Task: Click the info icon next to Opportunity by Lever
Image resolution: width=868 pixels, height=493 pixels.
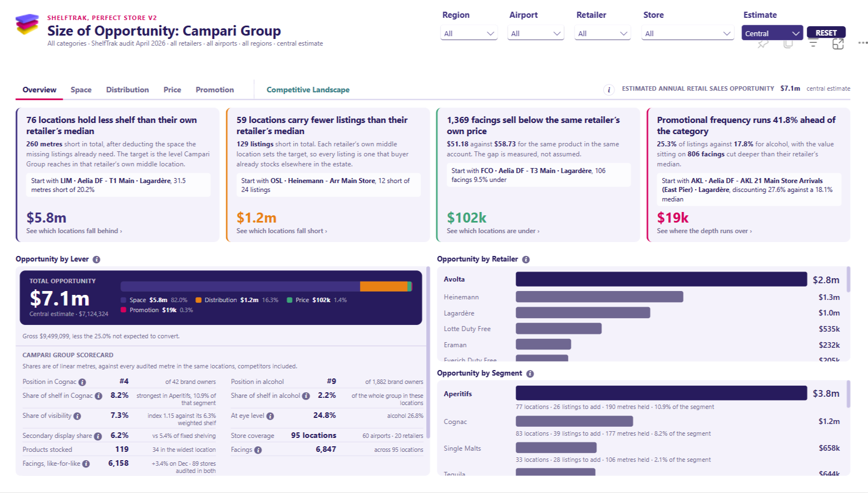Action: coord(96,259)
